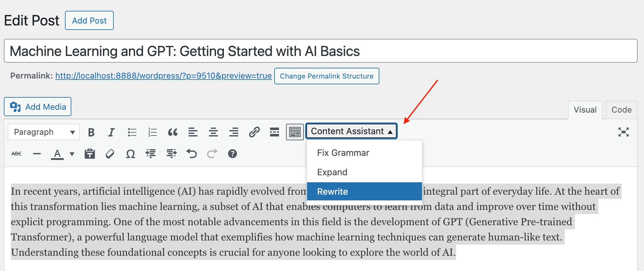This screenshot has width=644, height=271.
Task: Insert or edit a link
Action: tap(254, 132)
